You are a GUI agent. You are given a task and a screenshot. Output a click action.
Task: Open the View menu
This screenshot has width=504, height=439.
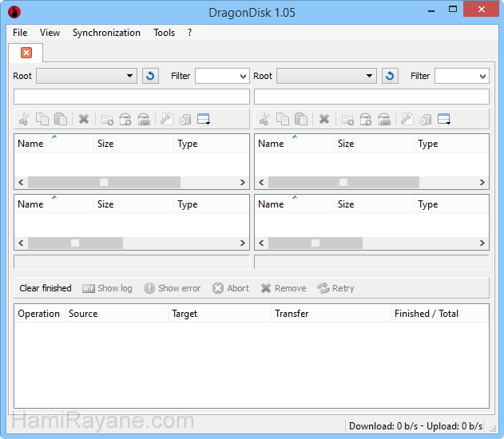[x=50, y=33]
